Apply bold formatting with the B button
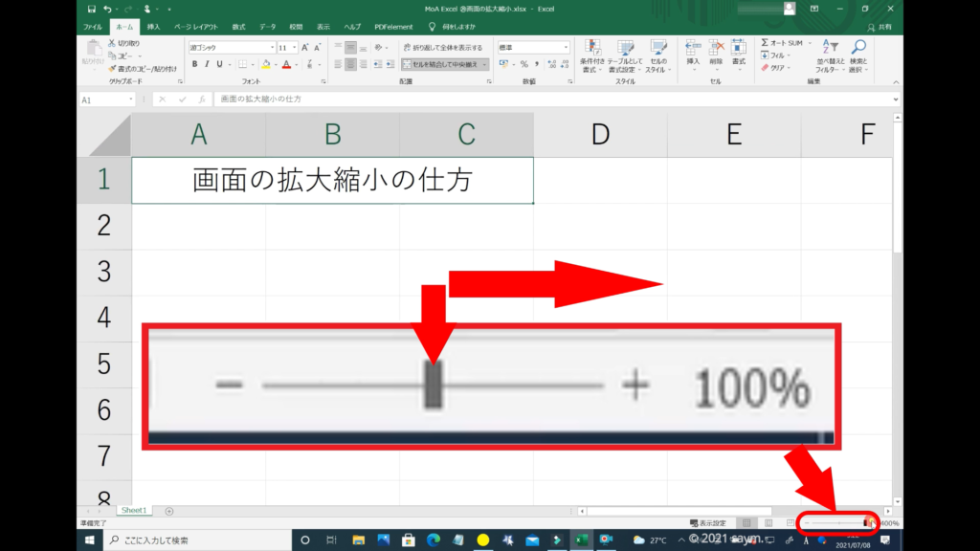 point(194,64)
